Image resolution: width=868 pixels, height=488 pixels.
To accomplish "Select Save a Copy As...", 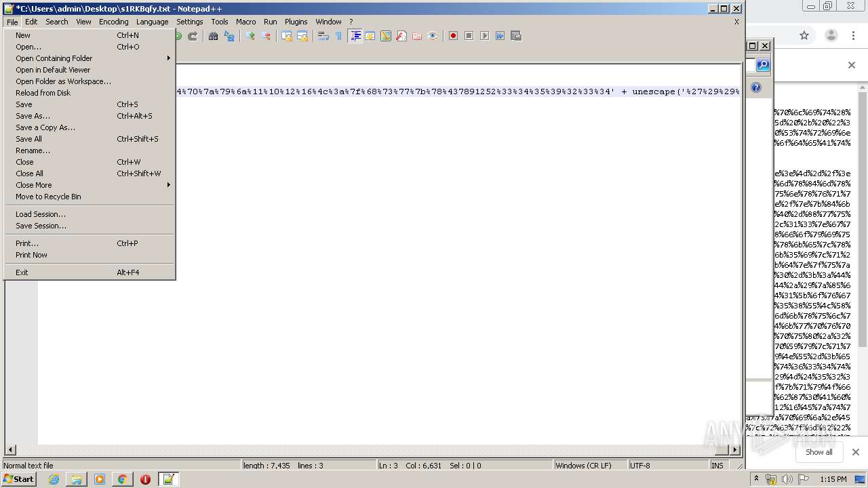I will tap(90, 127).
